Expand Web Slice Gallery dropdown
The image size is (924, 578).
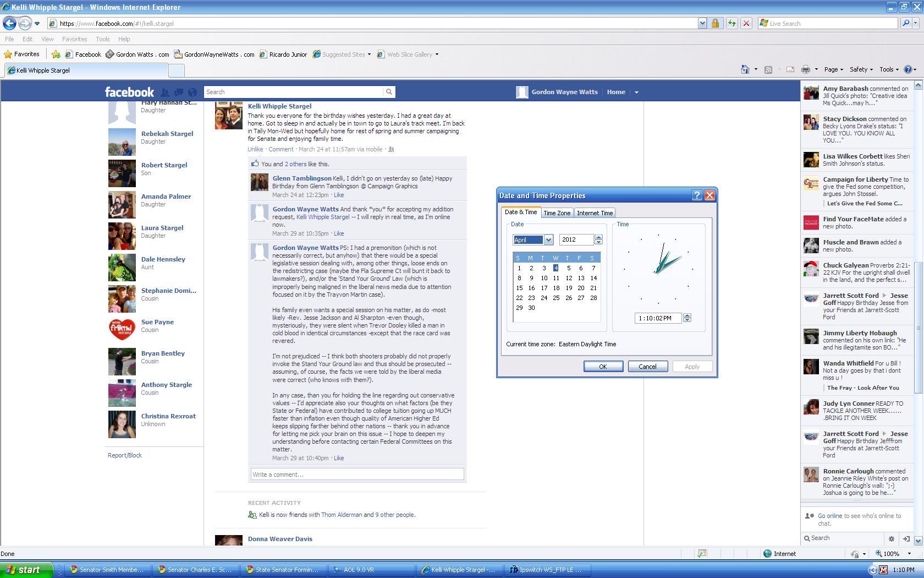437,54
